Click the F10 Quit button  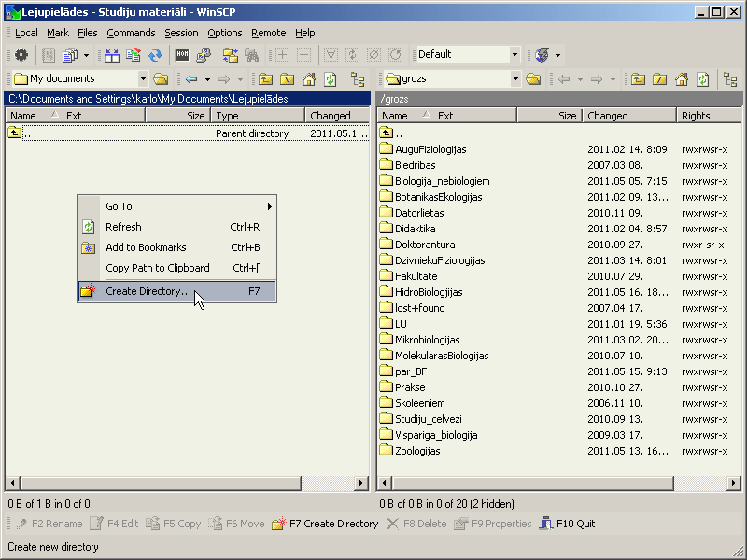point(568,524)
